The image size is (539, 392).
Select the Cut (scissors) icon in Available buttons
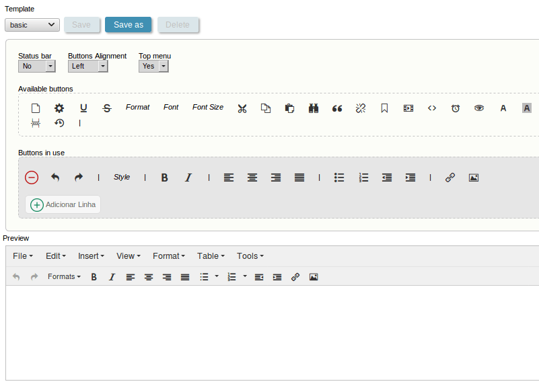click(242, 108)
